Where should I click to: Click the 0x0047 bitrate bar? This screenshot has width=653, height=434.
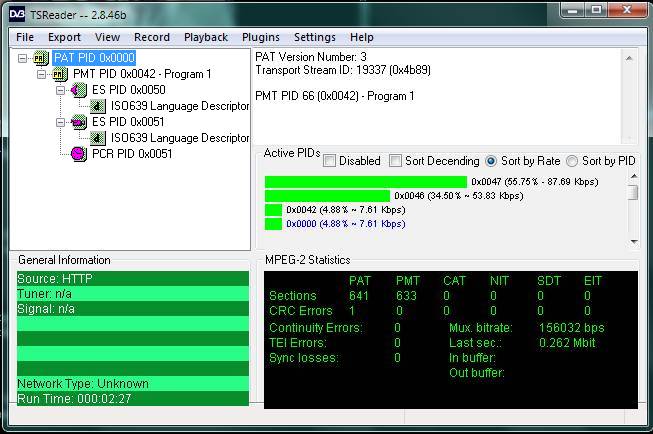(366, 182)
